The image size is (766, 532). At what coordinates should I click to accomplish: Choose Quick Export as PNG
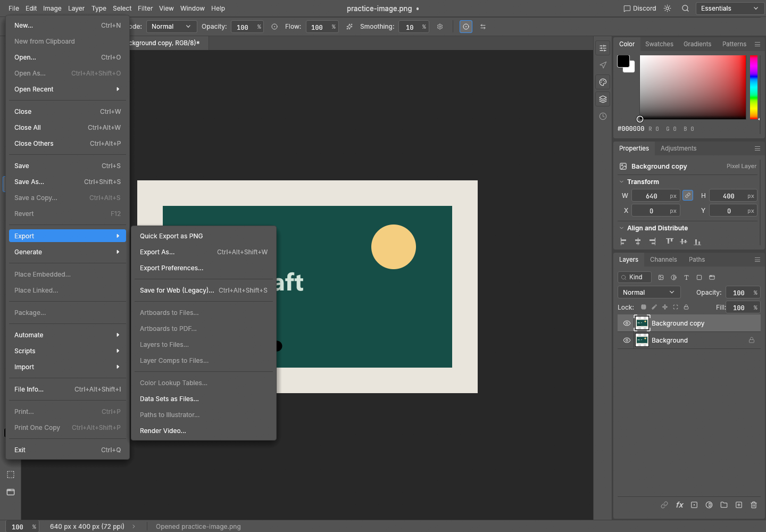coord(204,236)
